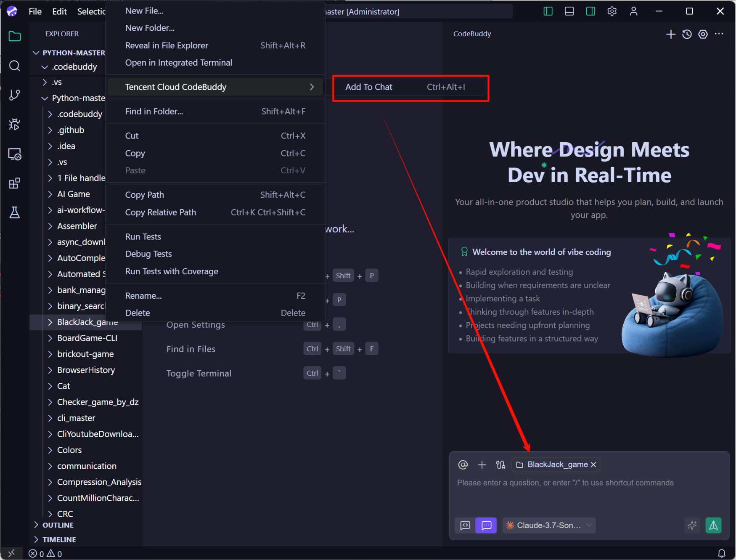
Task: Open the Extensions view icon
Action: [15, 183]
